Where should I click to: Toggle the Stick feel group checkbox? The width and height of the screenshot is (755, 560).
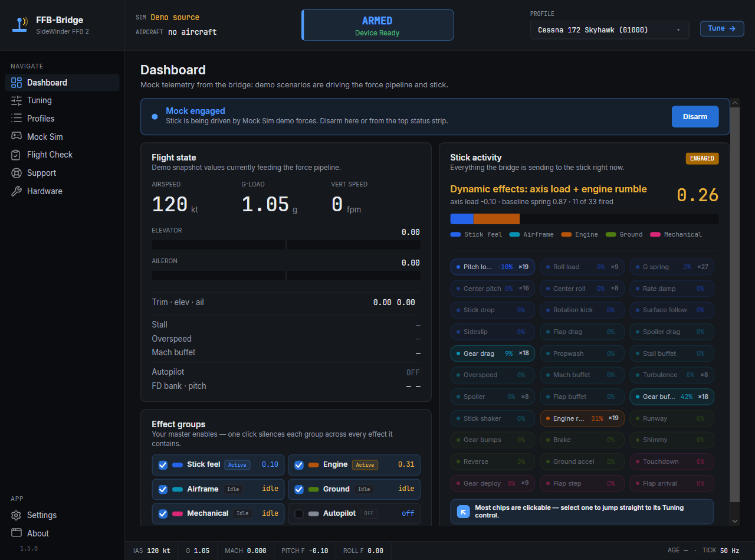[x=163, y=465]
